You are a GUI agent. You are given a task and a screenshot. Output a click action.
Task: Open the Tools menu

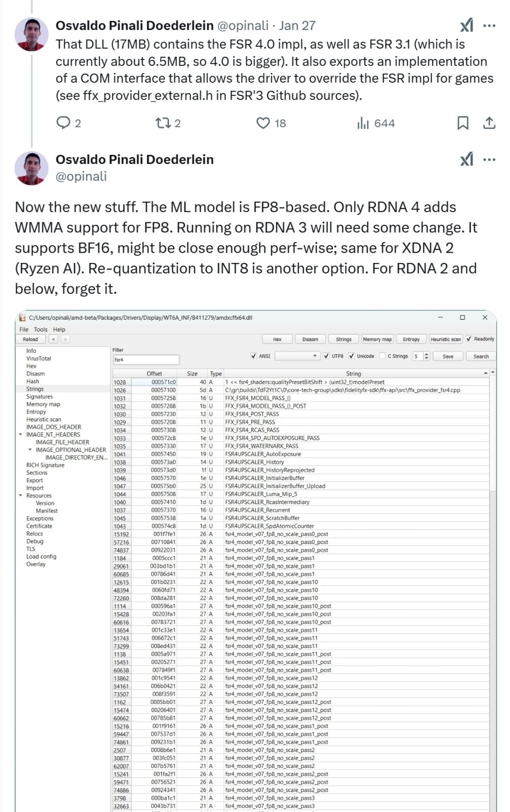point(41,329)
